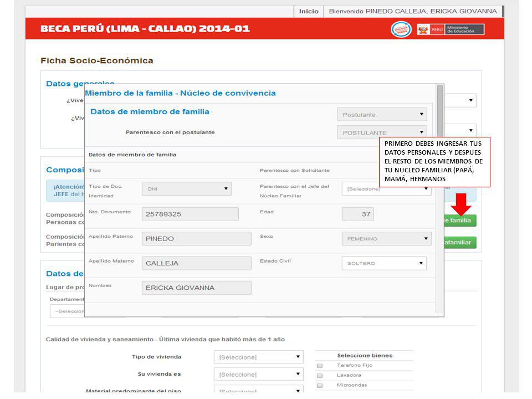Open Material predominante del piso dropdown
Screen dimensions: 532x399
click(x=259, y=390)
